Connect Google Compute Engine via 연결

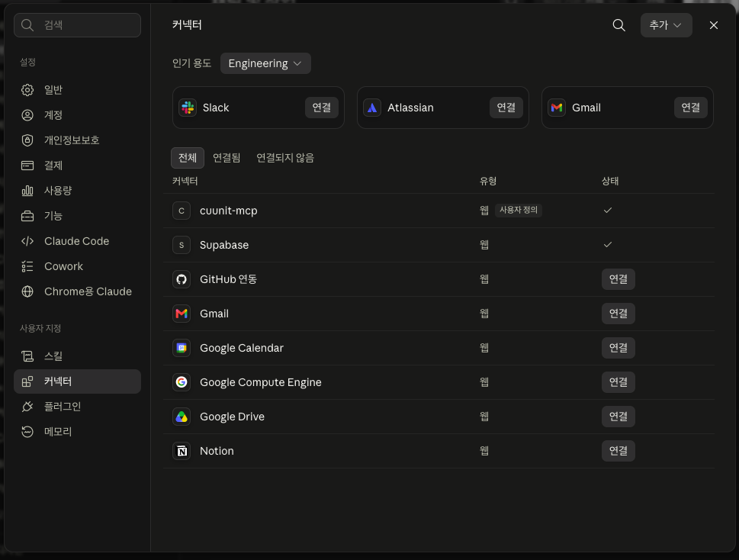tap(619, 382)
